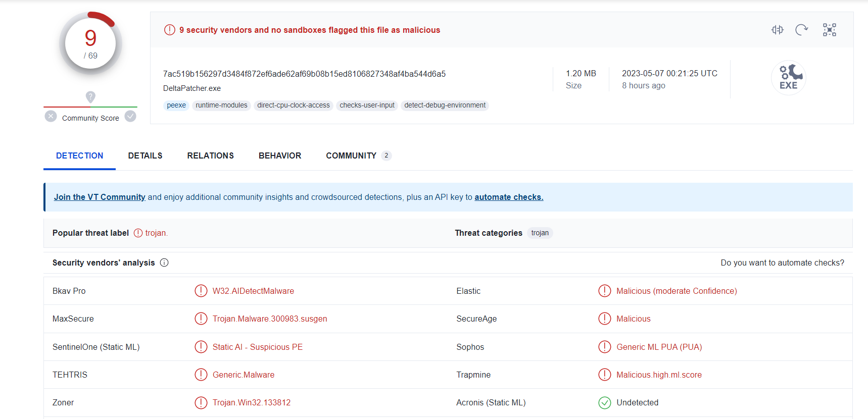
Task: Click the reanalyze file refresh icon
Action: coord(801,30)
